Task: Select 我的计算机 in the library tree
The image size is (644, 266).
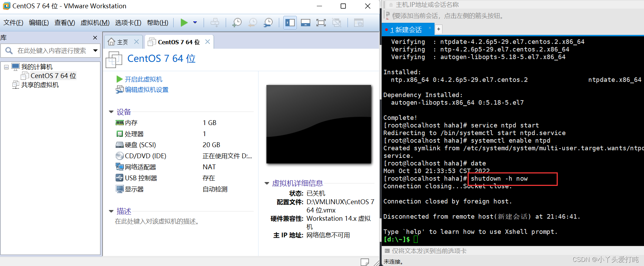Action: tap(37, 67)
